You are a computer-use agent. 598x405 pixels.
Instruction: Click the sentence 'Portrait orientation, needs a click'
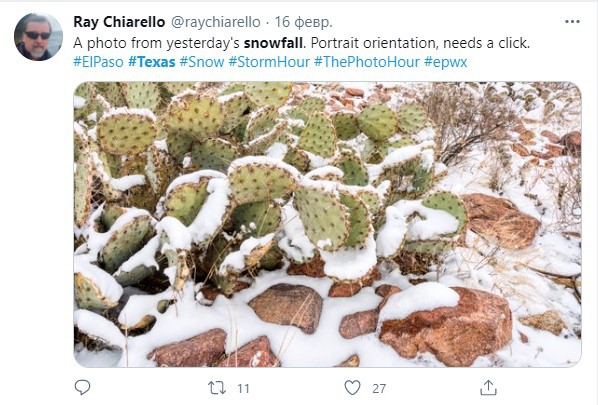(x=420, y=43)
